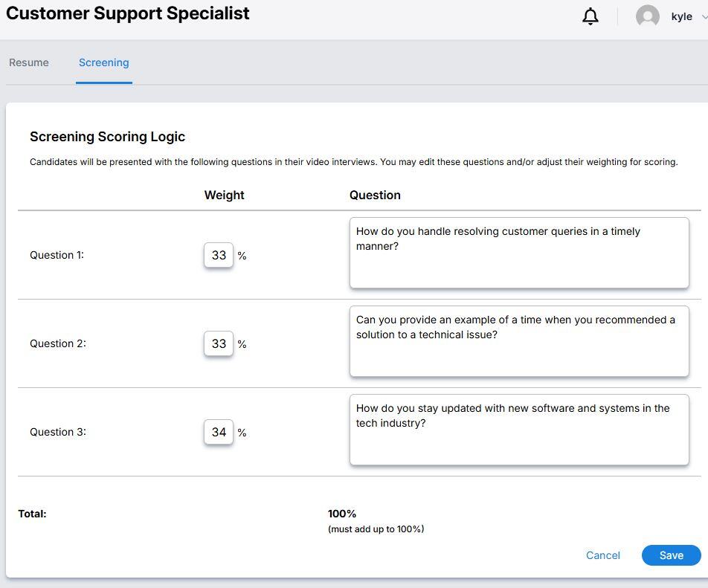Expand the kyle account dropdown arrow

tap(704, 17)
